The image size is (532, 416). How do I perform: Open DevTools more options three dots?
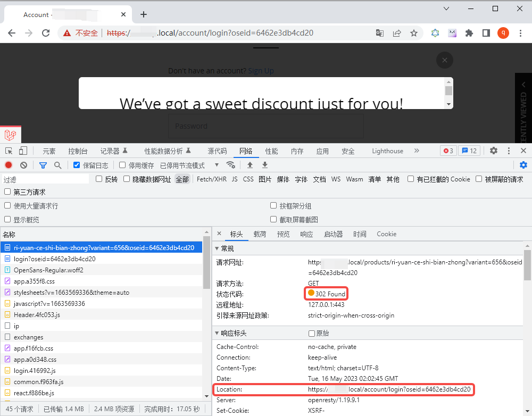click(509, 151)
